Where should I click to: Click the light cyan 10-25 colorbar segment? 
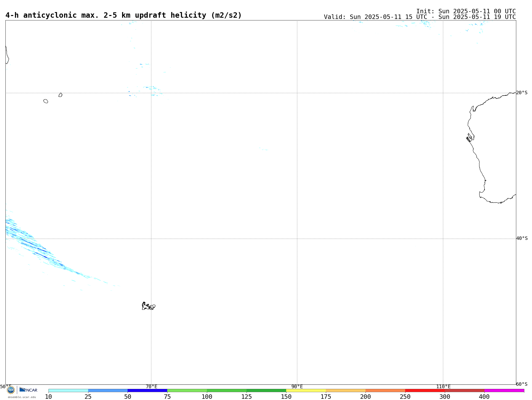point(68,391)
